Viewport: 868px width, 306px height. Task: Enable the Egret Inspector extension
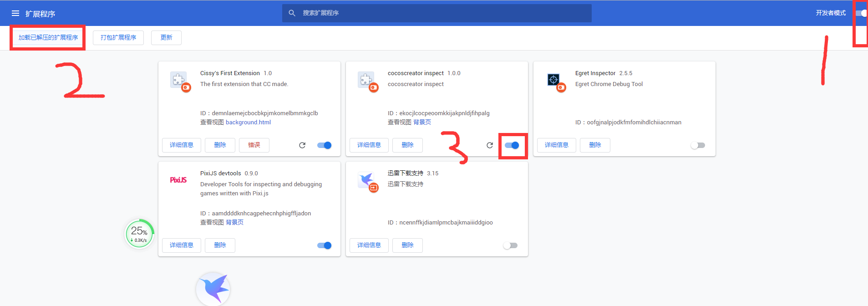click(x=698, y=145)
